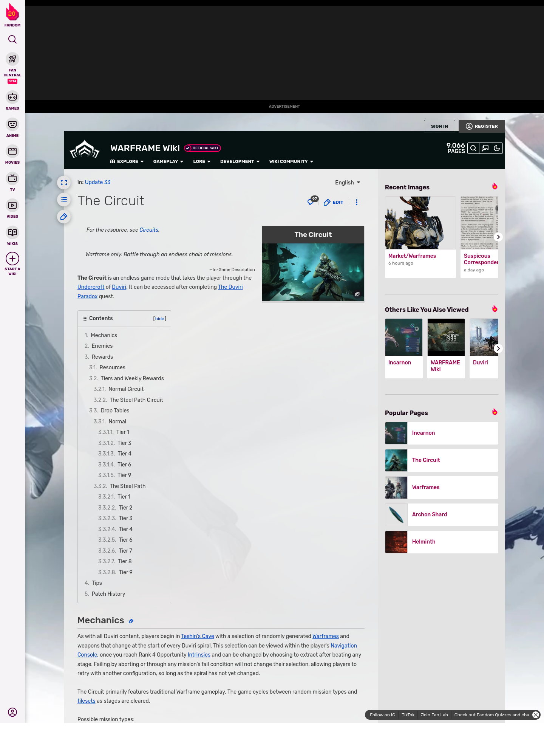The image size is (544, 756).
Task: Open the Teshin's Cave link
Action: pyautogui.click(x=198, y=636)
